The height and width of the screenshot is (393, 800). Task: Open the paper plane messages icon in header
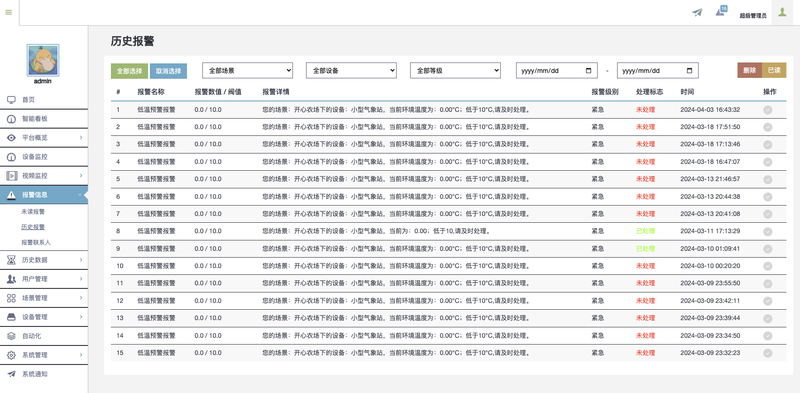point(697,12)
